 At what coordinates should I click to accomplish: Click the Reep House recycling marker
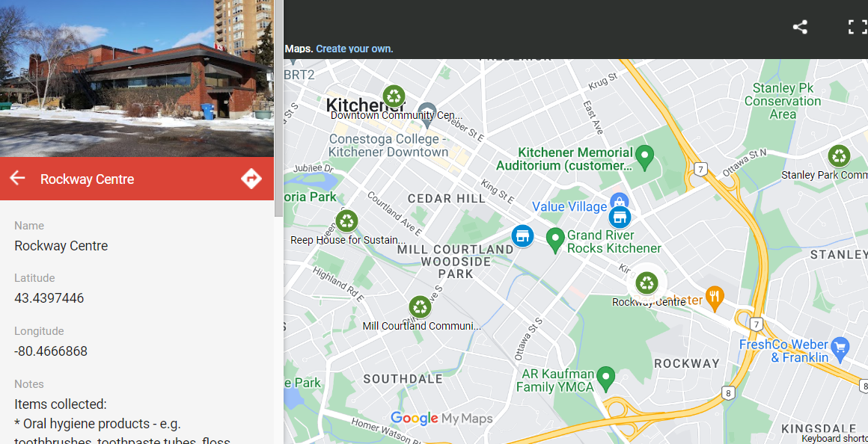coord(346,221)
